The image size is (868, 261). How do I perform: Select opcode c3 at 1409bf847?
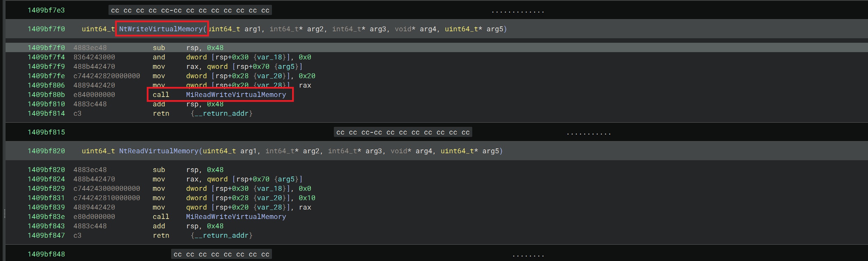click(78, 235)
